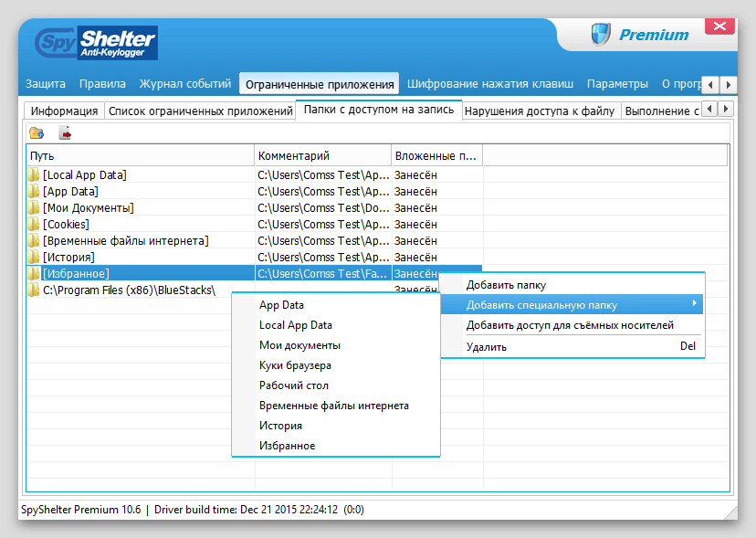Screen dimensions: 756x538
Task: Select Мои документы in the submenu
Action: click(336, 345)
